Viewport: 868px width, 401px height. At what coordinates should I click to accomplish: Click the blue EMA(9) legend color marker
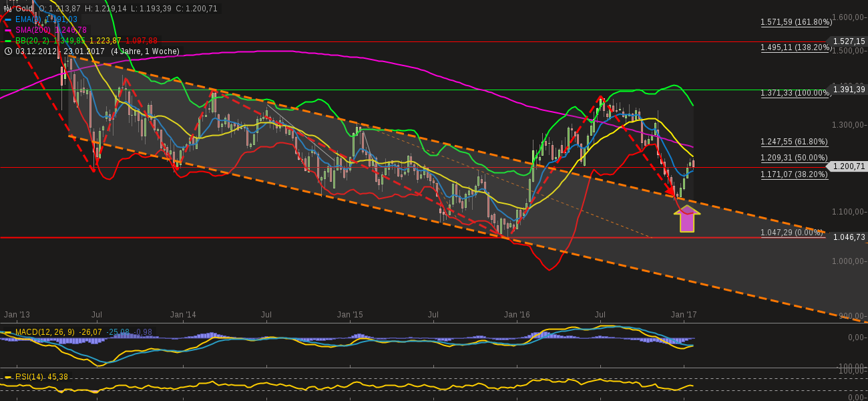coord(8,20)
